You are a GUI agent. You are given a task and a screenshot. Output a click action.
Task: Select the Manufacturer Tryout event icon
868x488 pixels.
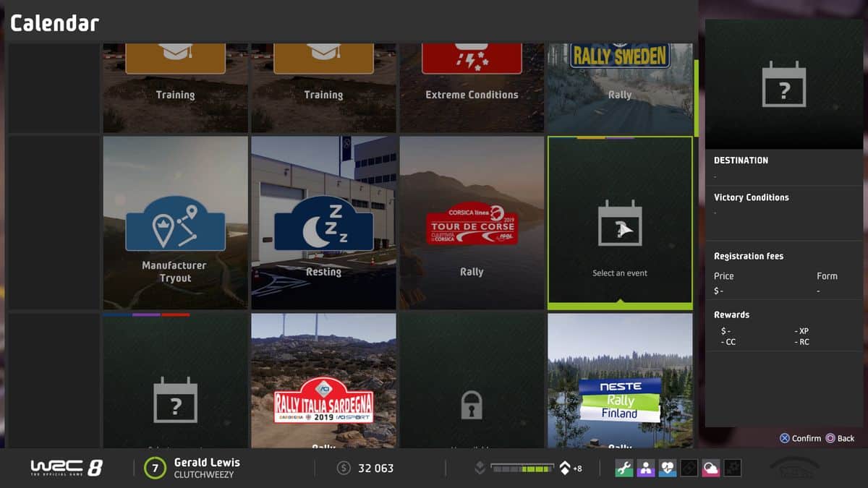tap(175, 223)
